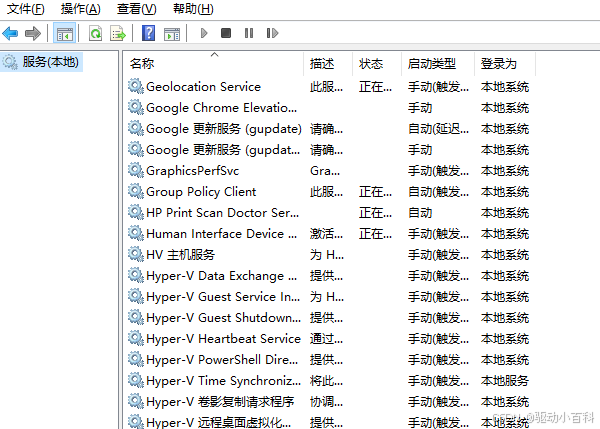Image resolution: width=600 pixels, height=429 pixels.
Task: Select the Hyper-V PowerShell Dire... service name
Action: pos(222,360)
